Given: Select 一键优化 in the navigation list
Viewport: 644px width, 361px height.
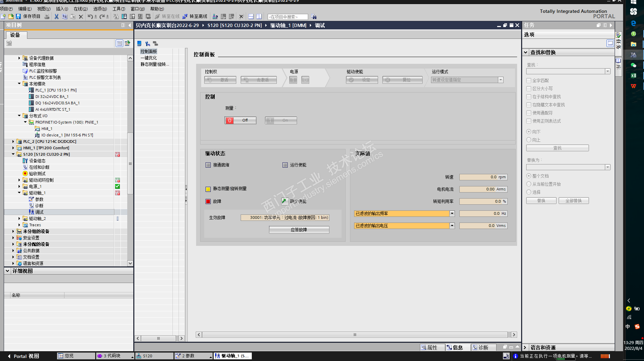Looking at the screenshot, I should 149,58.
